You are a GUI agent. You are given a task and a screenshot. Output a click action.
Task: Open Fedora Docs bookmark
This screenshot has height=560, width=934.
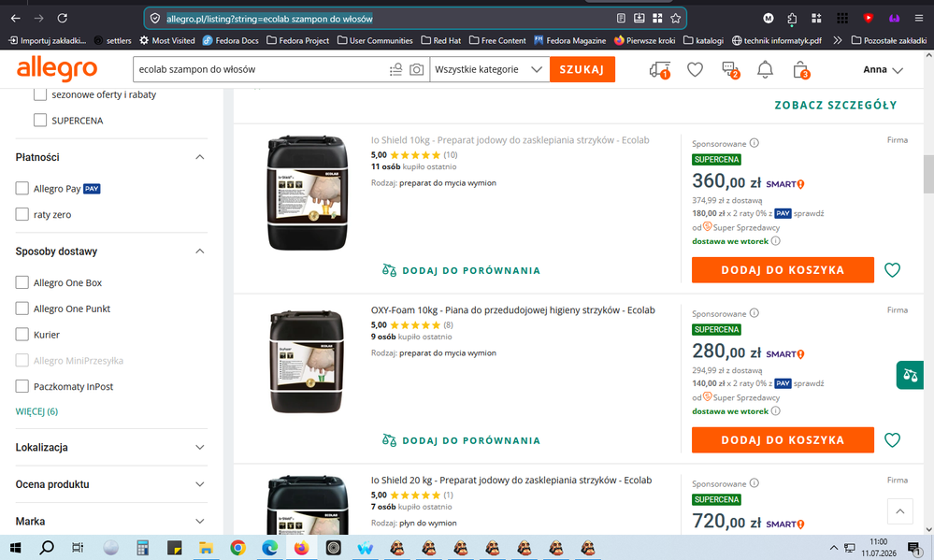pos(231,40)
